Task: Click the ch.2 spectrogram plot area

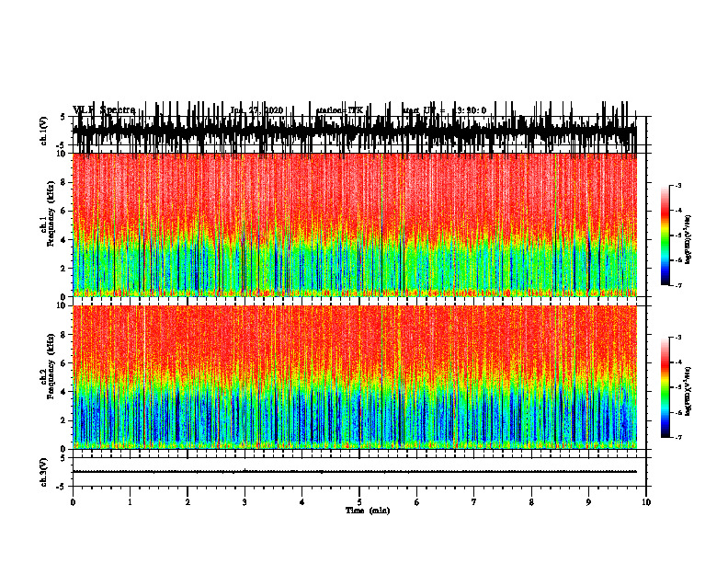Action: (355, 377)
